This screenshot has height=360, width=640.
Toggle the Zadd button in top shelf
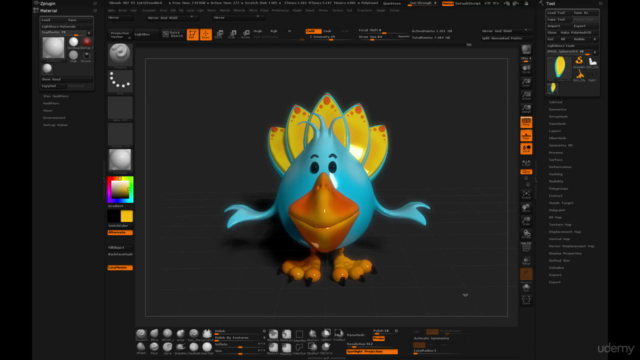click(313, 31)
